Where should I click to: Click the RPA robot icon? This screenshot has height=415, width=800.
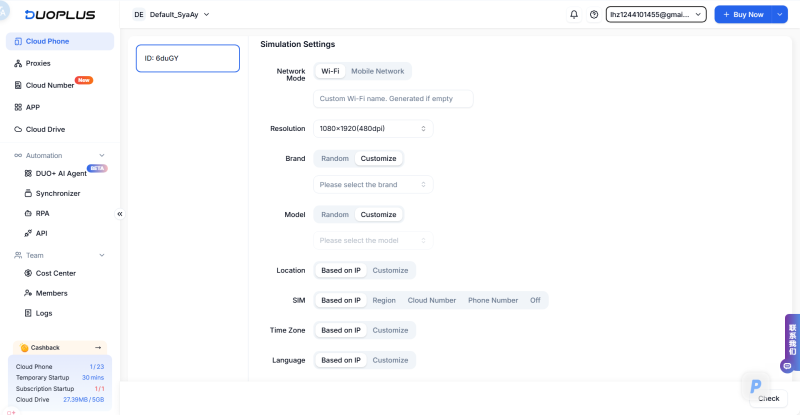pos(28,213)
